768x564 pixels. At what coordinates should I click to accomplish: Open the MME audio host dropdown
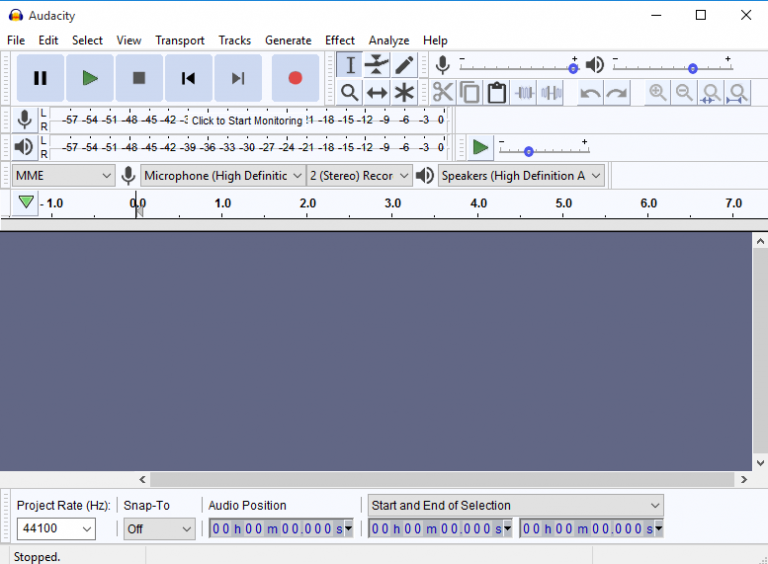tap(64, 175)
